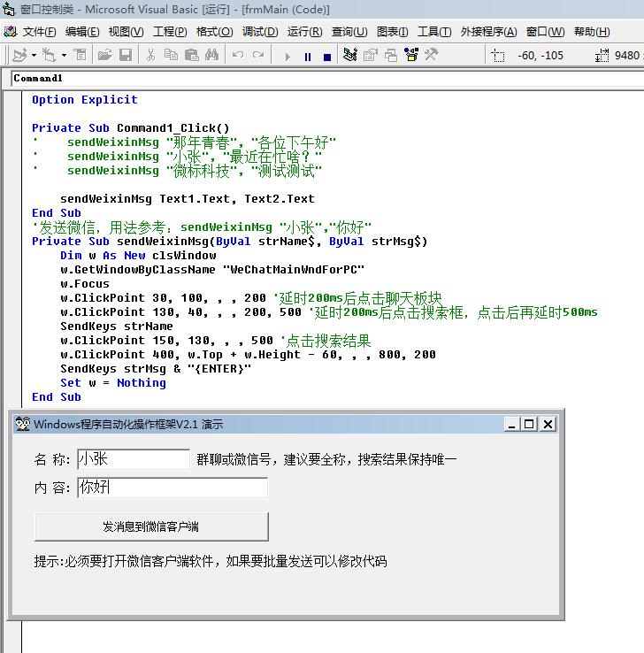
Task: Click the 'Option Explicit' code line
Action: click(x=85, y=100)
